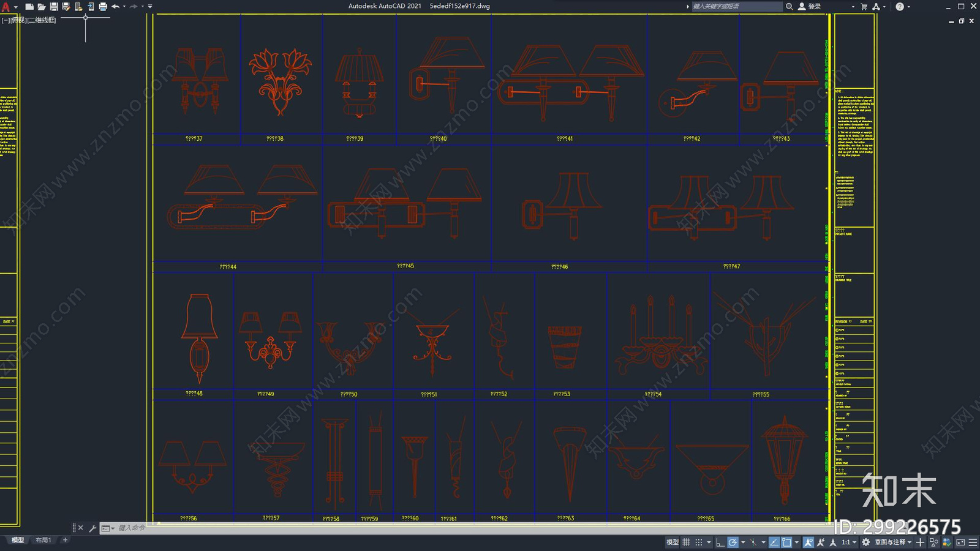Click the 模型 model space status button
This screenshot has height=551, width=980.
point(673,542)
